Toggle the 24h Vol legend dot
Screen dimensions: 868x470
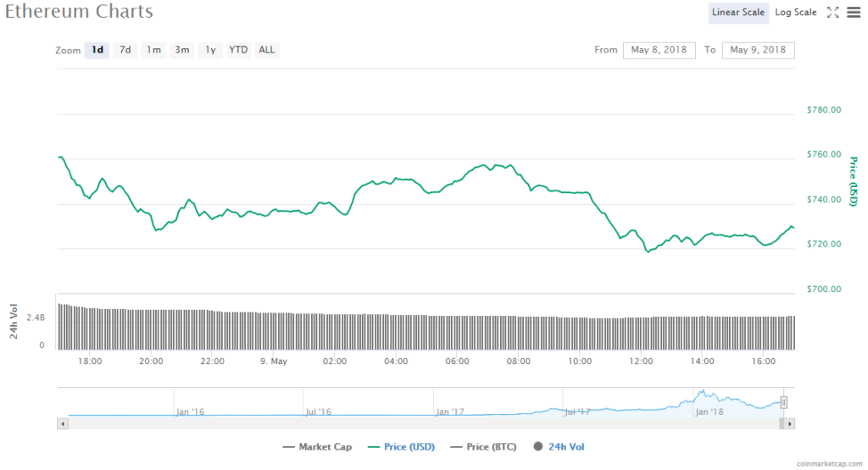click(x=539, y=446)
